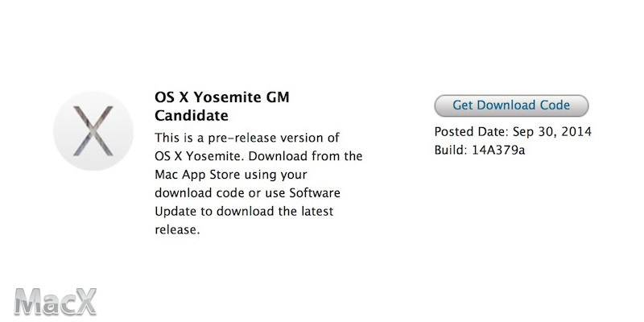Click 'using your' in description text
The width and height of the screenshot is (644, 322).
pos(275,175)
